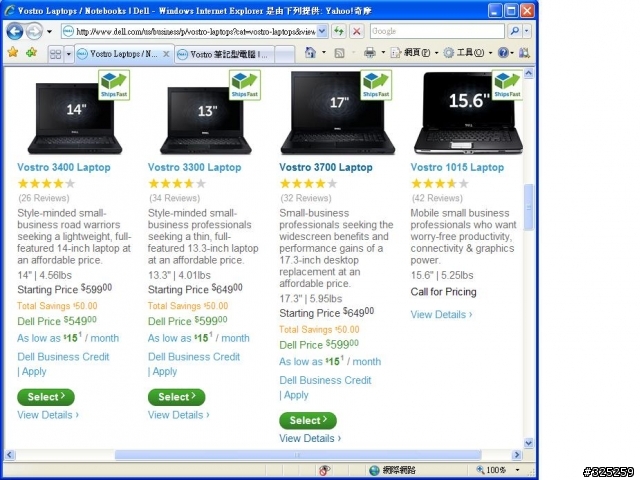Screen dimensions: 640x480
Task: Open the Help question mark menu
Action: pos(505,53)
